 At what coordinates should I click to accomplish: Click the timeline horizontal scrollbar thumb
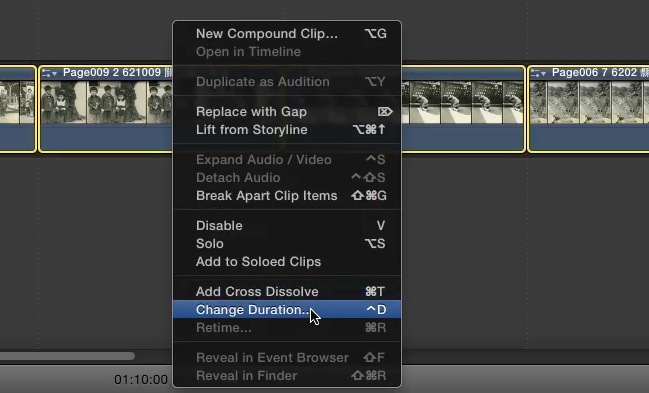[x=67, y=356]
